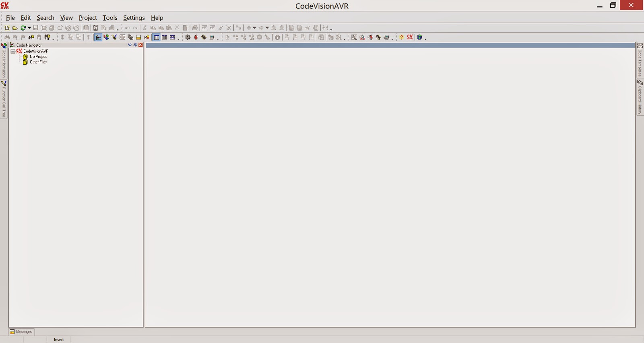The width and height of the screenshot is (644, 343).
Task: Click the green Reopen file icon
Action: click(x=23, y=28)
